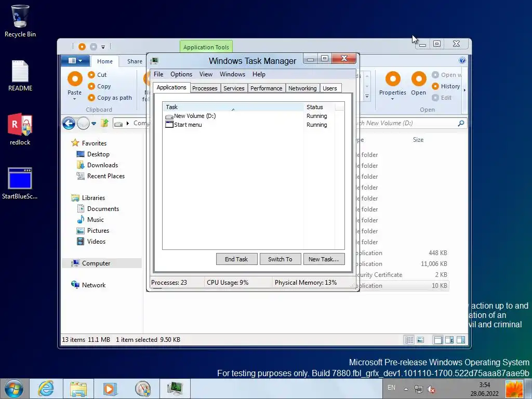Select the StartBlueSc... desktop icon
The width and height of the screenshot is (532, 399).
coord(20,183)
